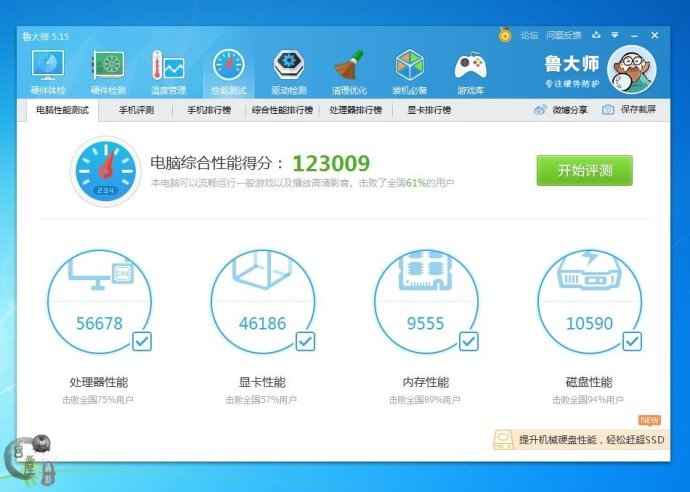Screen dimensions: 690x492
Task: Open the 问题反馈 feedback link
Action: pyautogui.click(x=564, y=35)
